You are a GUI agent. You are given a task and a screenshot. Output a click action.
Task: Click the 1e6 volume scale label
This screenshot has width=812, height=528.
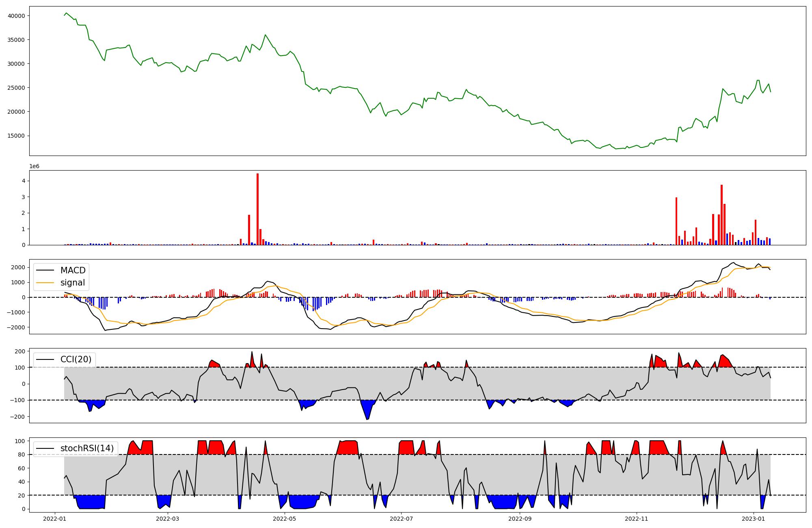click(x=34, y=166)
